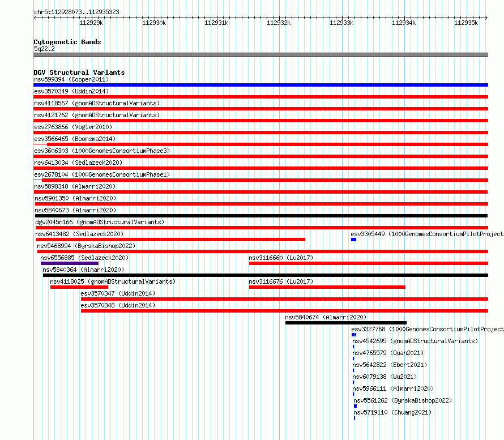This screenshot has height=440, width=504.
Task: Open the nsv4121762 (gnomADStructuralVariants) label
Action: click(97, 115)
